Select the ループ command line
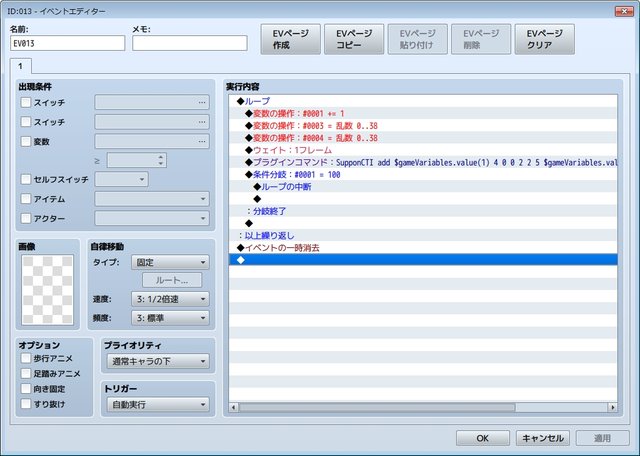 (x=423, y=101)
